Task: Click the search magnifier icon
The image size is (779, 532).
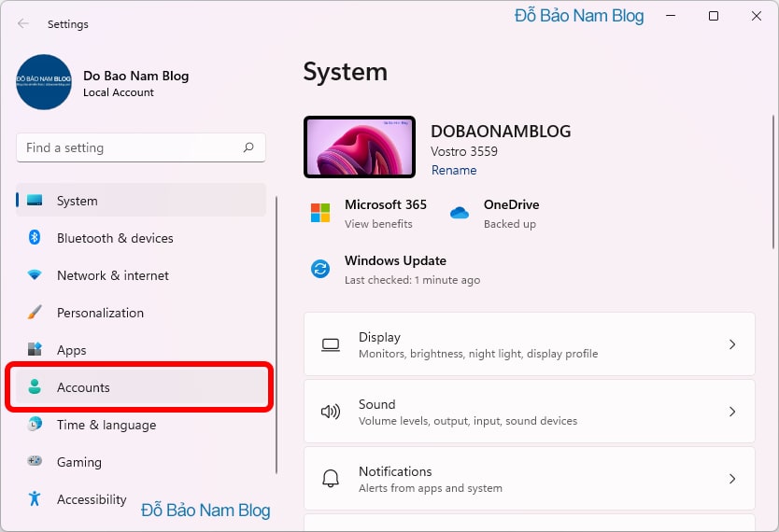Action: [248, 147]
